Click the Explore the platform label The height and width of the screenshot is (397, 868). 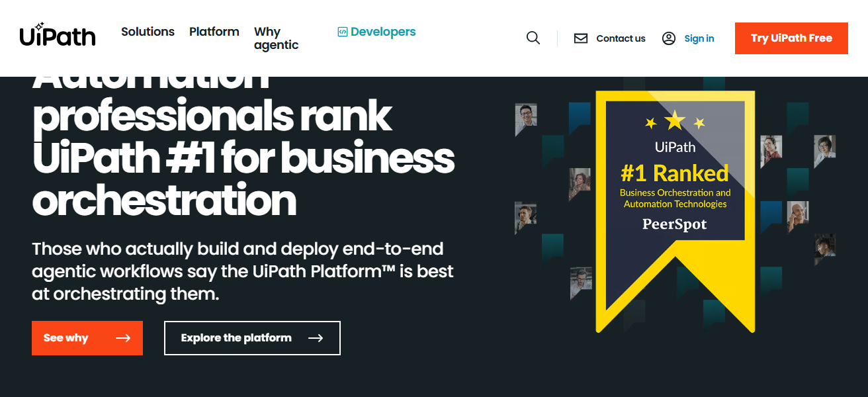236,338
